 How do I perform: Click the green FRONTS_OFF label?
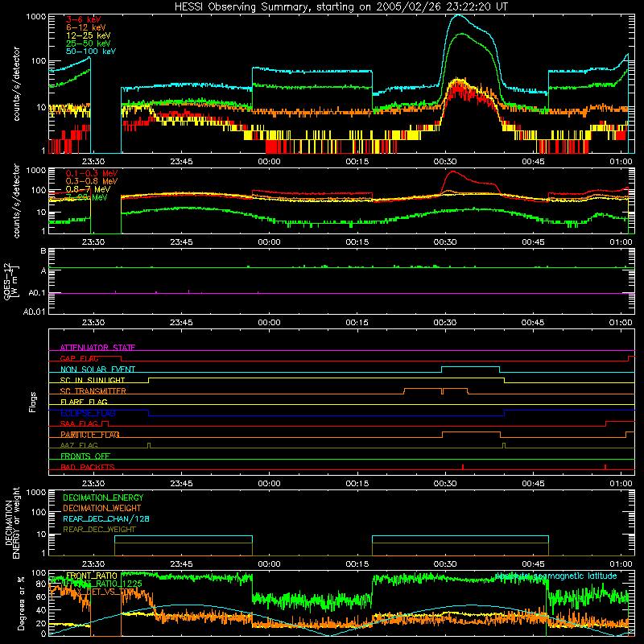(x=85, y=456)
